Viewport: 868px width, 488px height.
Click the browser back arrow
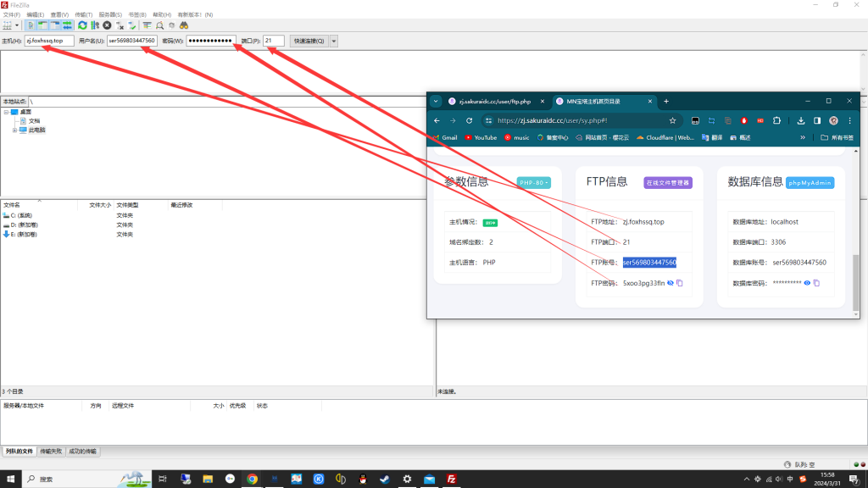[437, 120]
